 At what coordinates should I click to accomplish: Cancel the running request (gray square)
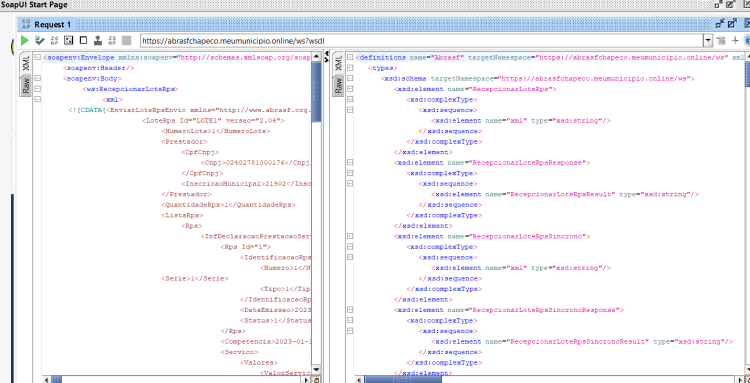[x=126, y=41]
